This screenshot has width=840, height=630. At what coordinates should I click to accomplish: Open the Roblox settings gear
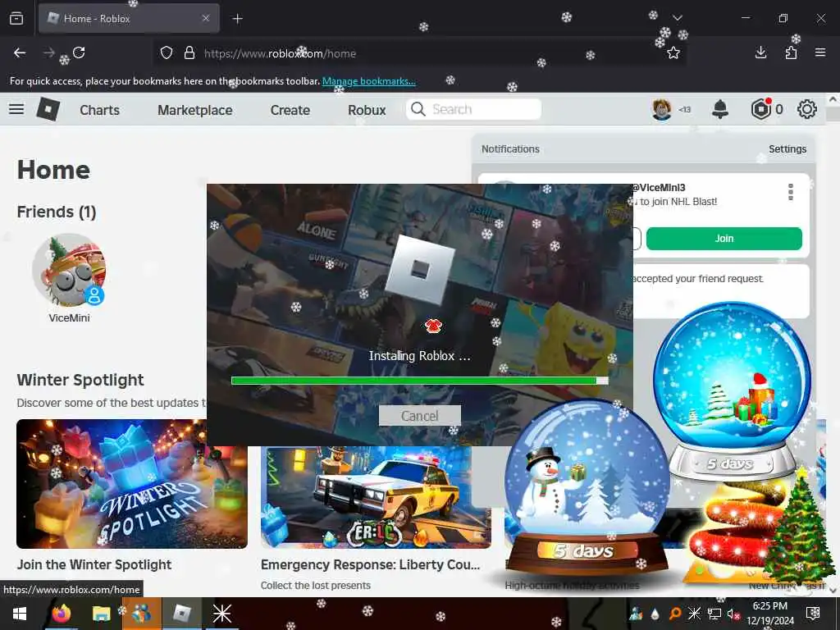click(807, 109)
